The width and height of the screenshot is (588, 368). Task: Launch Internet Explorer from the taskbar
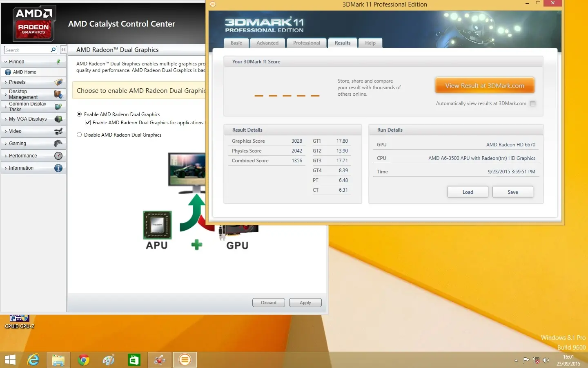coord(33,360)
